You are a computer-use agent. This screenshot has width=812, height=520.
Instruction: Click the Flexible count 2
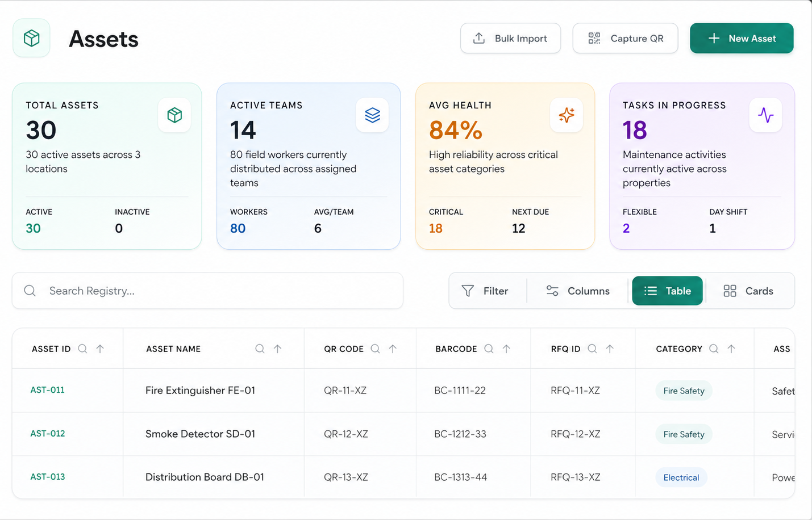point(626,228)
